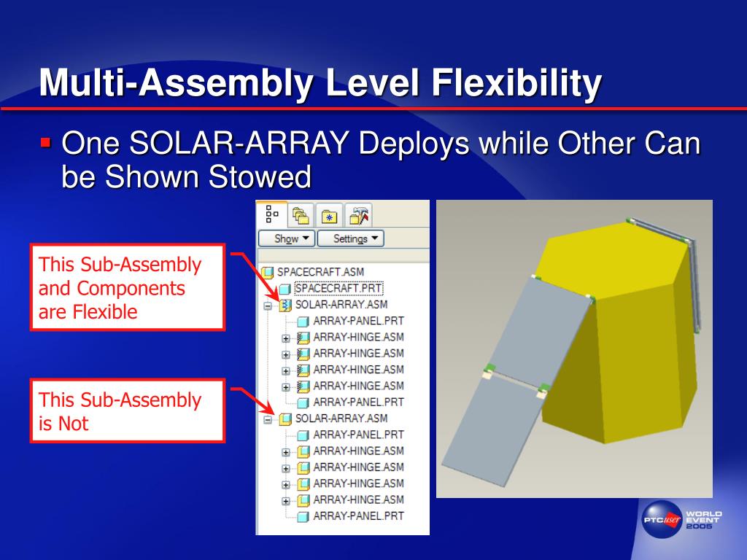The width and height of the screenshot is (747, 560).
Task: Click third non-flexible ARRAY-HINGE.ASM icon
Action: [303, 484]
